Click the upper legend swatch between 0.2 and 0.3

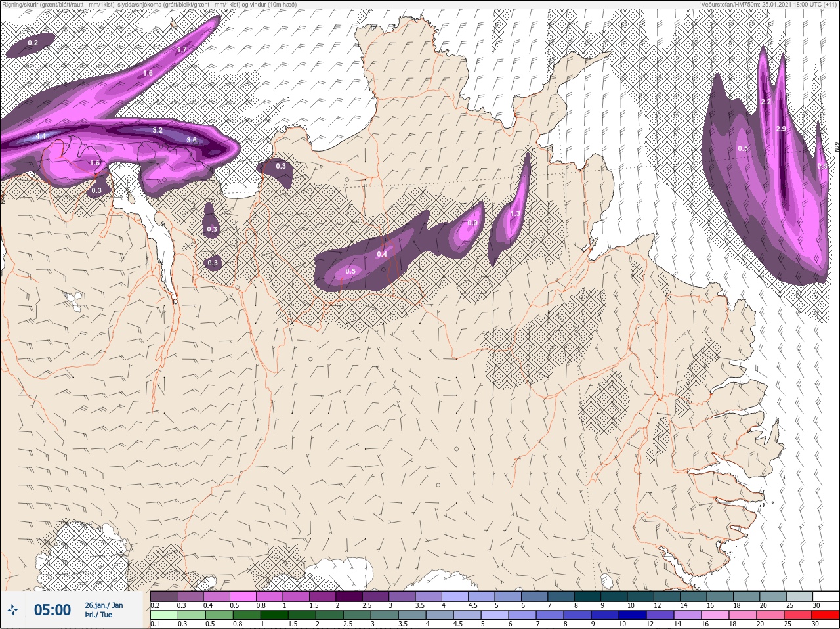163,596
